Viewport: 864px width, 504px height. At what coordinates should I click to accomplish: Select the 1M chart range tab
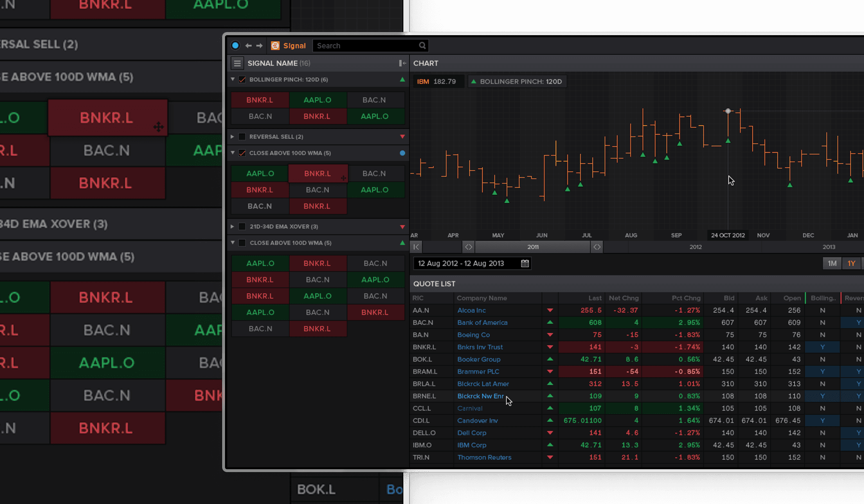tap(832, 263)
